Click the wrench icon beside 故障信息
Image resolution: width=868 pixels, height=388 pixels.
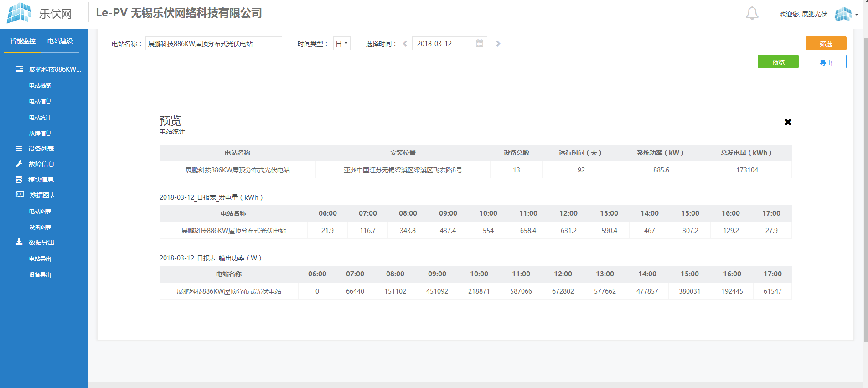click(19, 164)
